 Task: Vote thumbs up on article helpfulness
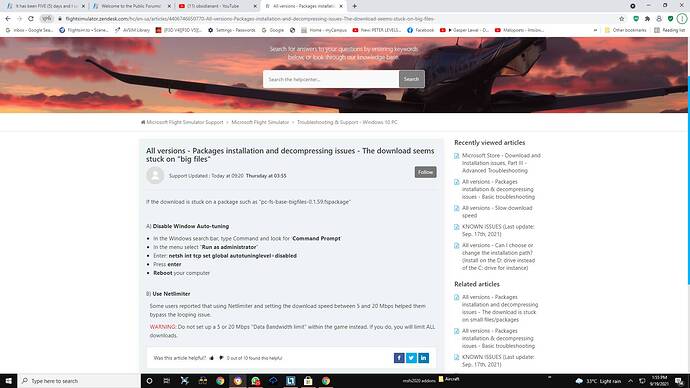pos(212,358)
